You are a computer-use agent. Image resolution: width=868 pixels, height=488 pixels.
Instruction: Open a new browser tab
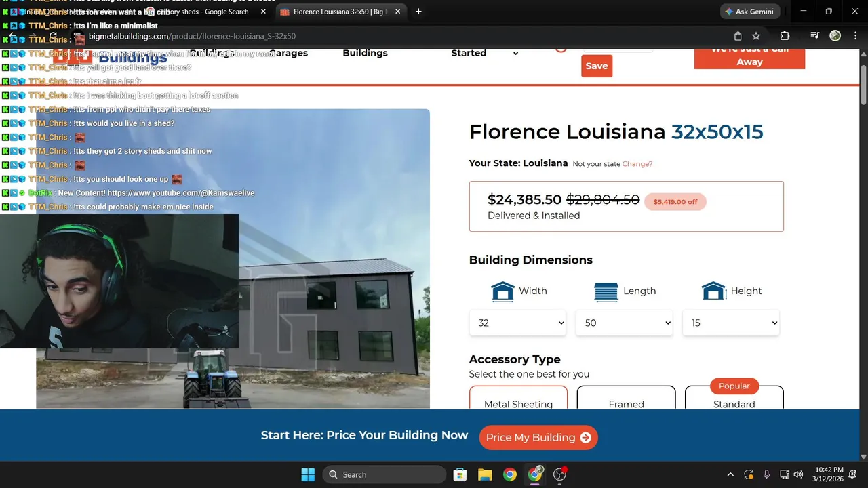(x=418, y=12)
